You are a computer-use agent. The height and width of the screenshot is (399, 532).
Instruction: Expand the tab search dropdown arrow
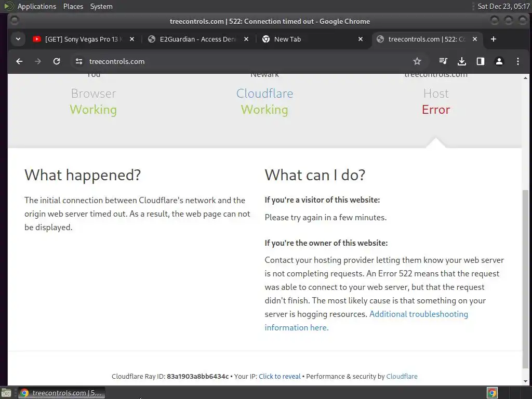[18, 39]
